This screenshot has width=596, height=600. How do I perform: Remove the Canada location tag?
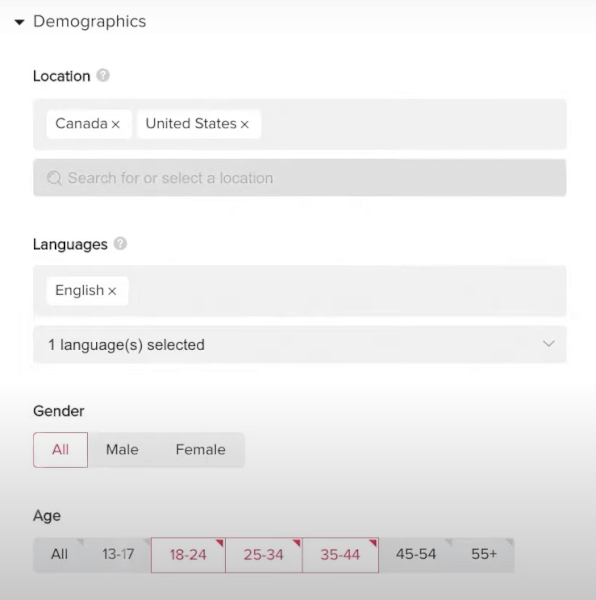[116, 124]
